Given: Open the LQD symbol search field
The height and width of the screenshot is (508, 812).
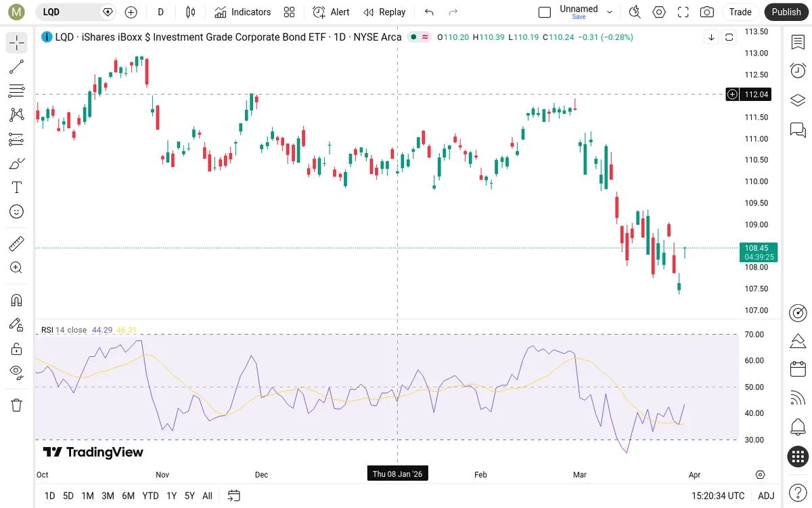Looking at the screenshot, I should pos(76,12).
